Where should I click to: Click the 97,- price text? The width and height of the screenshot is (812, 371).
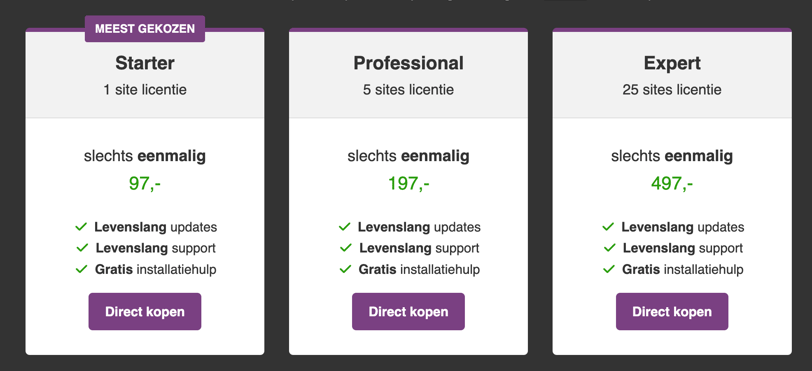click(145, 183)
